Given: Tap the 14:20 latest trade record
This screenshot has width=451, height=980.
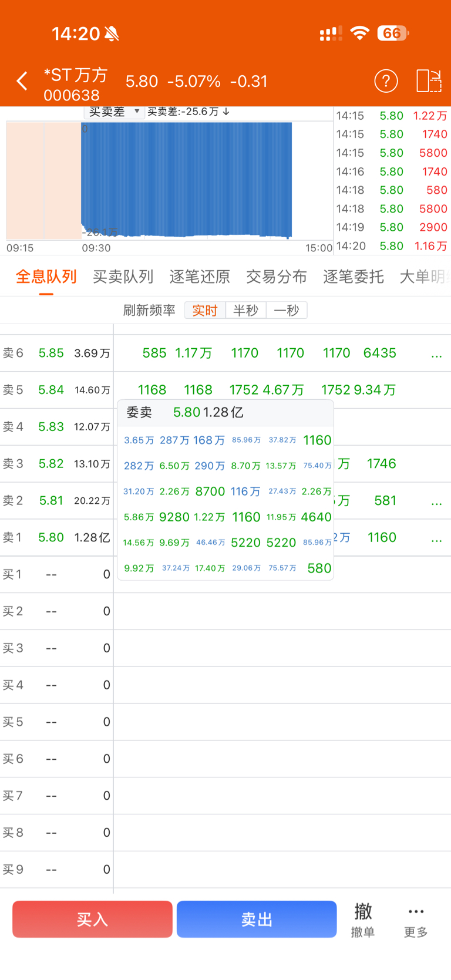Looking at the screenshot, I should tap(391, 246).
